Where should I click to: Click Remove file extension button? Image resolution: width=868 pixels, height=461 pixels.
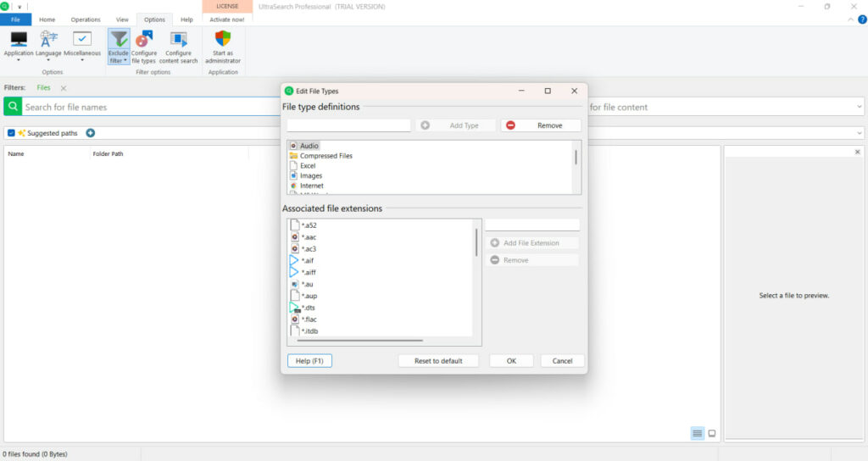532,260
